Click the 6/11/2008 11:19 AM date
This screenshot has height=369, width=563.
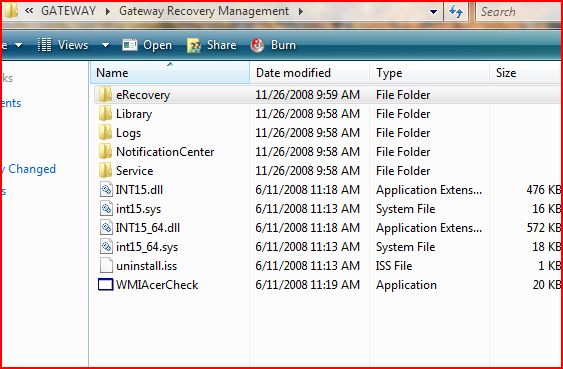[x=307, y=285]
